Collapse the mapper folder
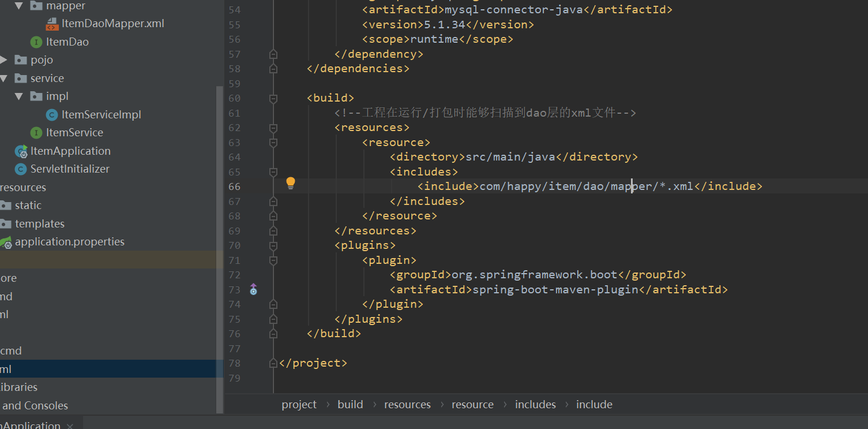 [x=19, y=6]
